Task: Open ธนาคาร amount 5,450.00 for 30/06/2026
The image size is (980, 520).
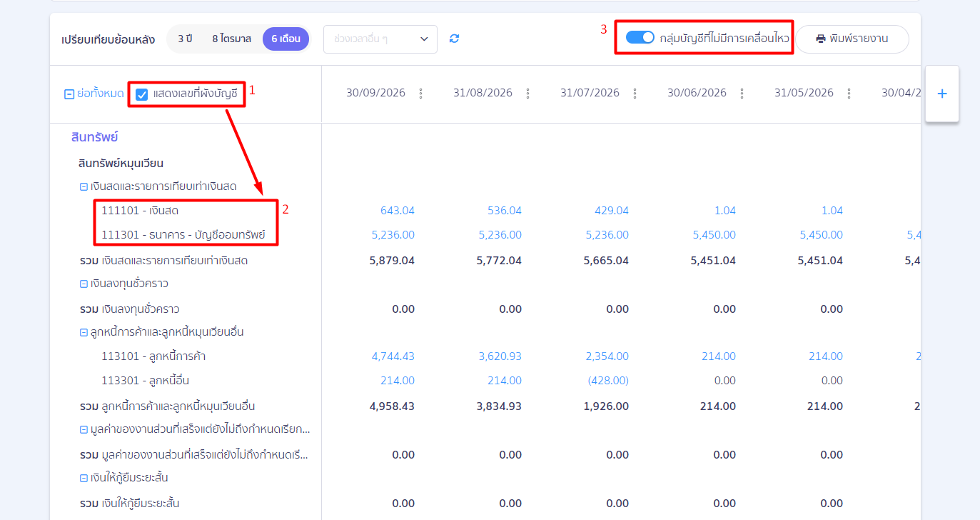Action: [x=714, y=235]
